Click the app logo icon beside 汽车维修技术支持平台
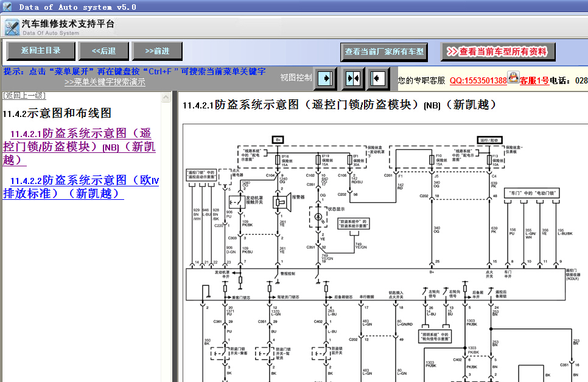Viewport: 588px width, 382px height. coord(11,27)
